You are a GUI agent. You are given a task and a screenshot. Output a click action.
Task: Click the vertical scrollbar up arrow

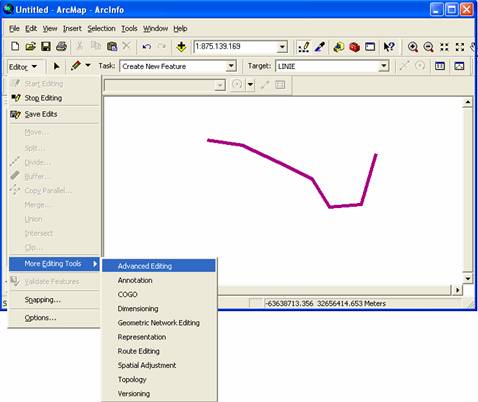tap(468, 102)
